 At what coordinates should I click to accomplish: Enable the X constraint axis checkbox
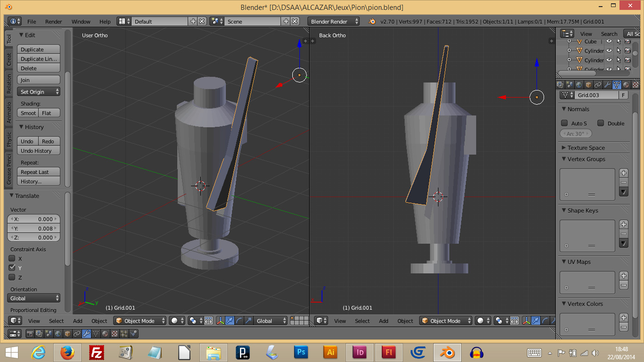[12, 258]
